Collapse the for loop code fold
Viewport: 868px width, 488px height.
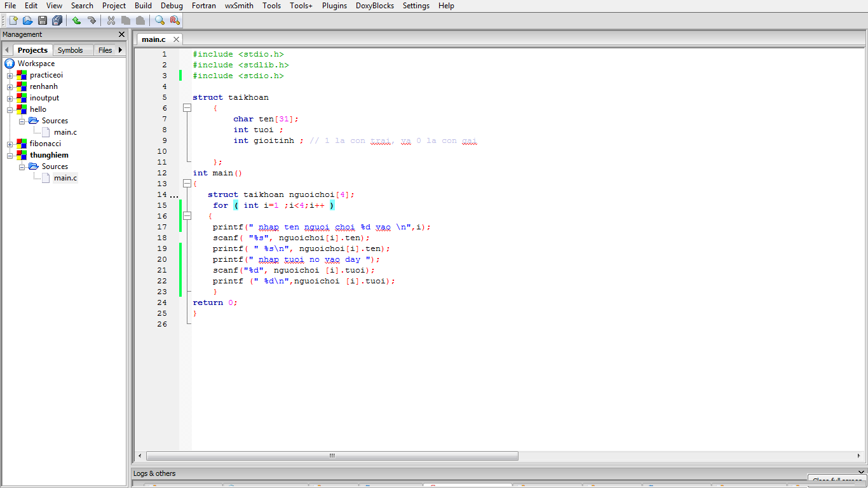pyautogui.click(x=187, y=216)
